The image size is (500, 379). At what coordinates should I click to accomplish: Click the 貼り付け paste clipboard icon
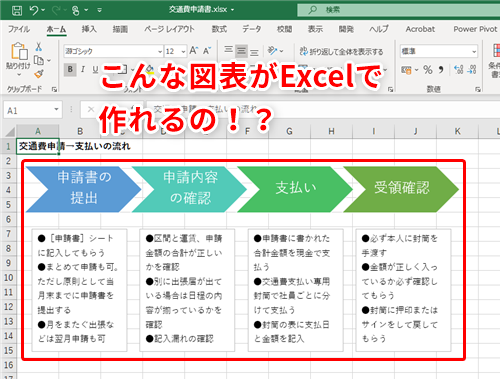19,51
